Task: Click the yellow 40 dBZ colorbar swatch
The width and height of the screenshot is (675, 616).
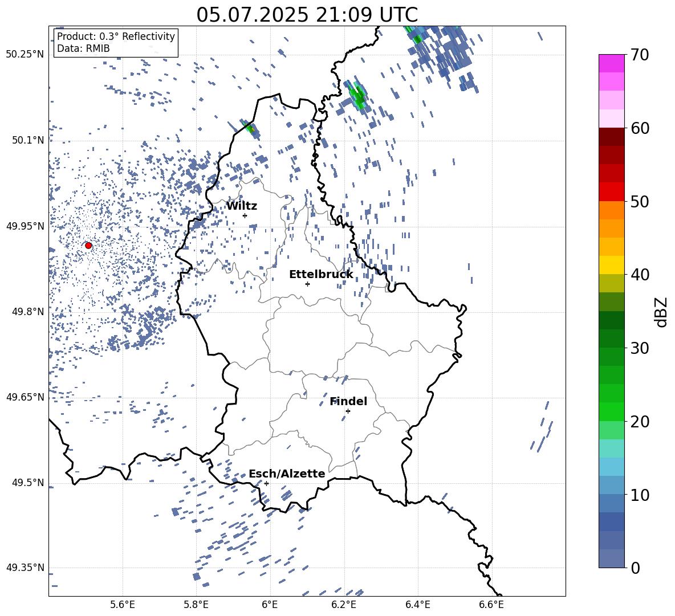Action: [612, 265]
